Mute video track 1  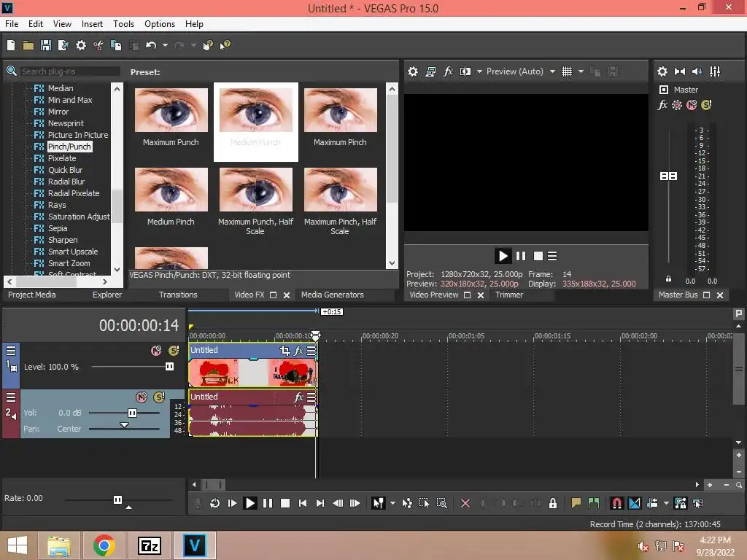click(156, 351)
